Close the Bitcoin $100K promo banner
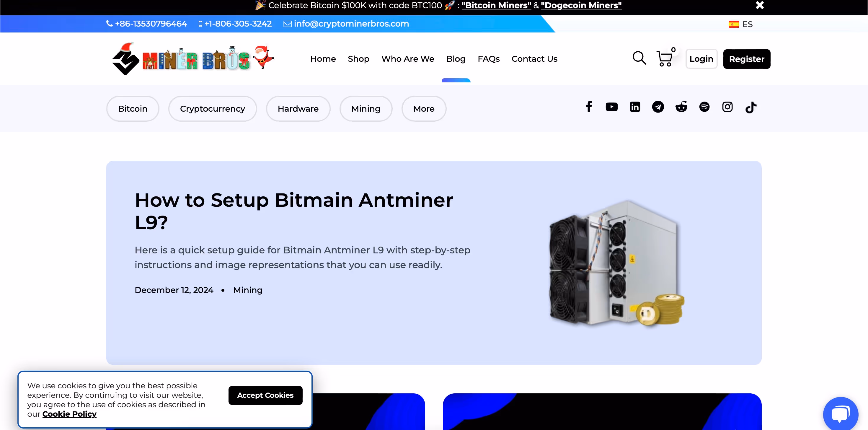The image size is (868, 430). click(x=759, y=5)
